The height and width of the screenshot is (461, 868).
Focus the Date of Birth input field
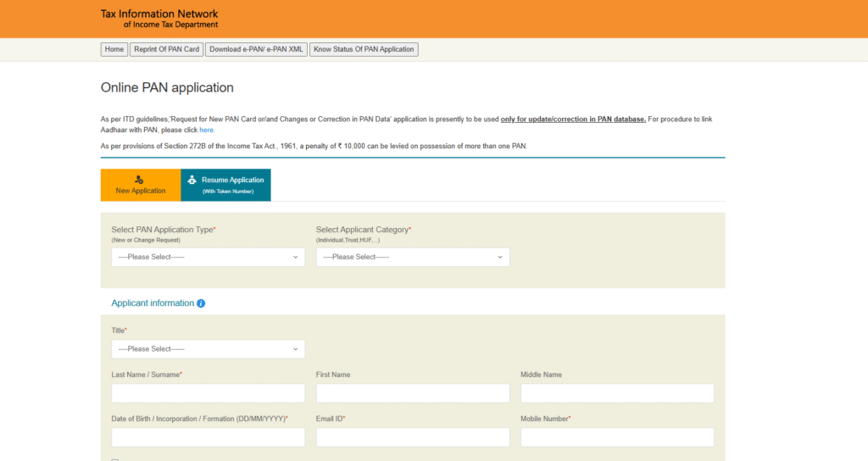[208, 437]
